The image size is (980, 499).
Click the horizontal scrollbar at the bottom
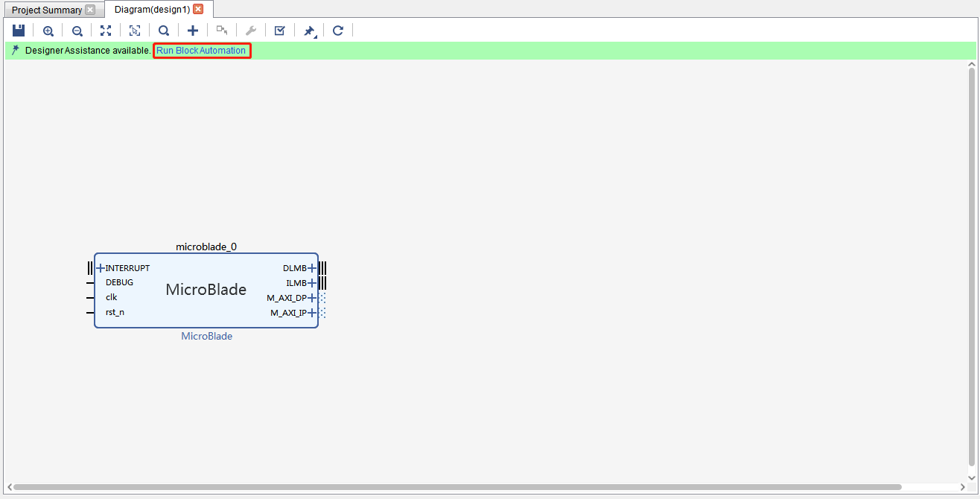point(457,487)
